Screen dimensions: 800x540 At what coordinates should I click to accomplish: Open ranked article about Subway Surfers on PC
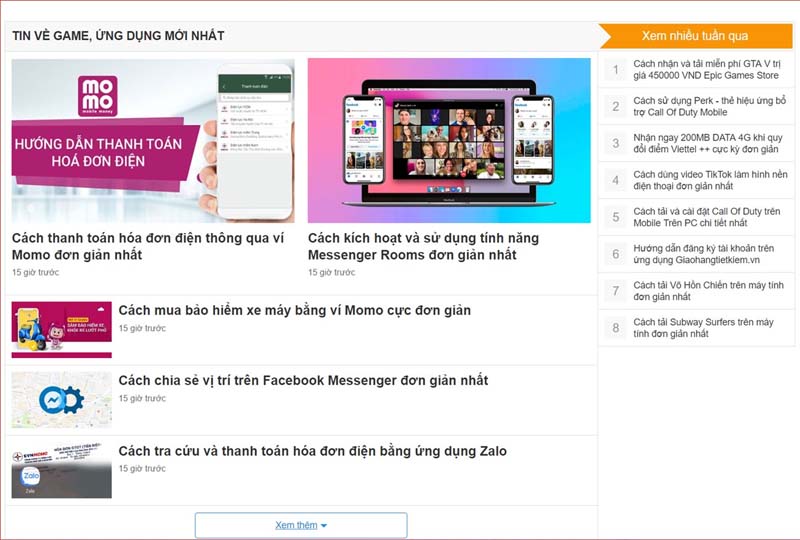pyautogui.click(x=704, y=328)
